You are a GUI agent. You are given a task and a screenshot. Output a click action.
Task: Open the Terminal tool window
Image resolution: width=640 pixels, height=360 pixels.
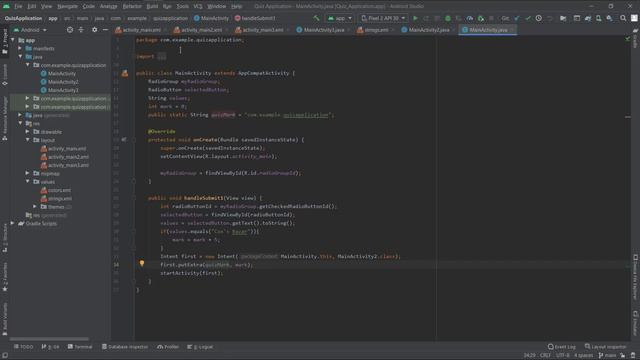click(80, 347)
